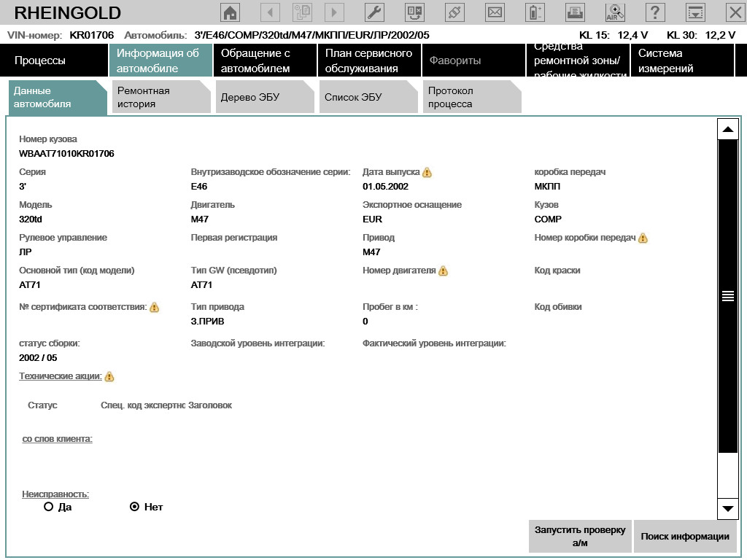Screen dimensions: 747x560
Task: Click 'Поиск информации' button
Action: (x=685, y=537)
